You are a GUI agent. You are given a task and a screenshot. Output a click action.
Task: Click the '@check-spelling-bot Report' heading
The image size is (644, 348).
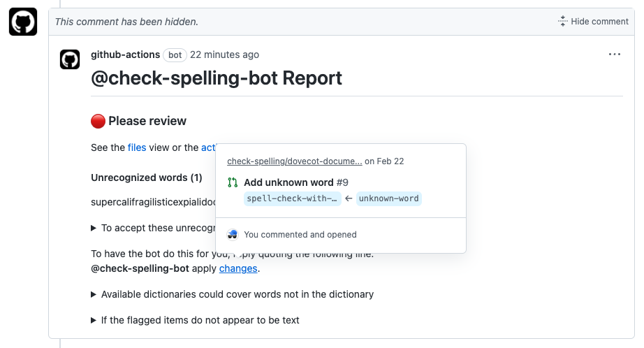point(216,78)
